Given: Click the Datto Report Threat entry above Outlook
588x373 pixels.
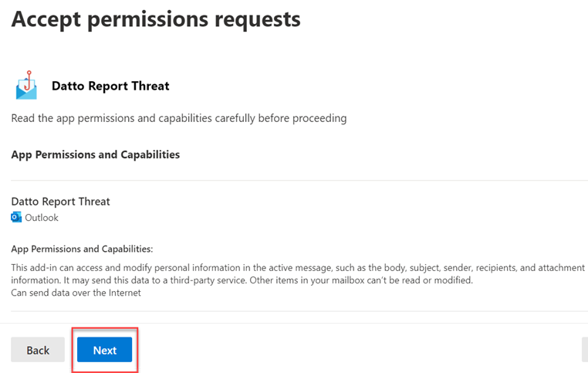Looking at the screenshot, I should tap(60, 202).
